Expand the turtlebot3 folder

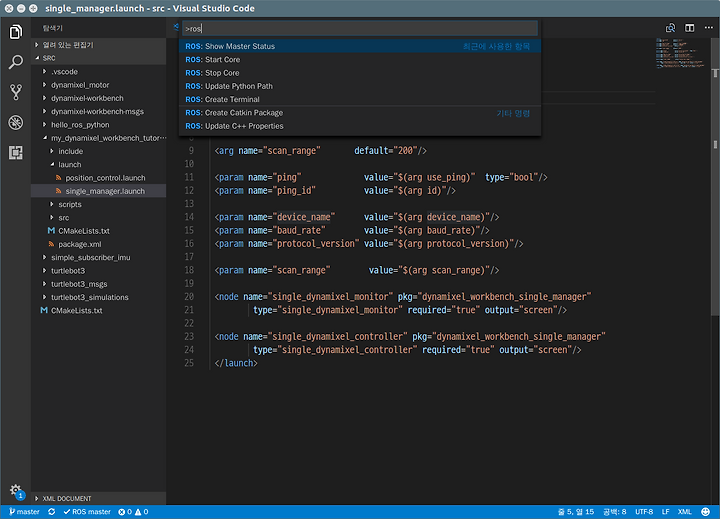[98, 271]
